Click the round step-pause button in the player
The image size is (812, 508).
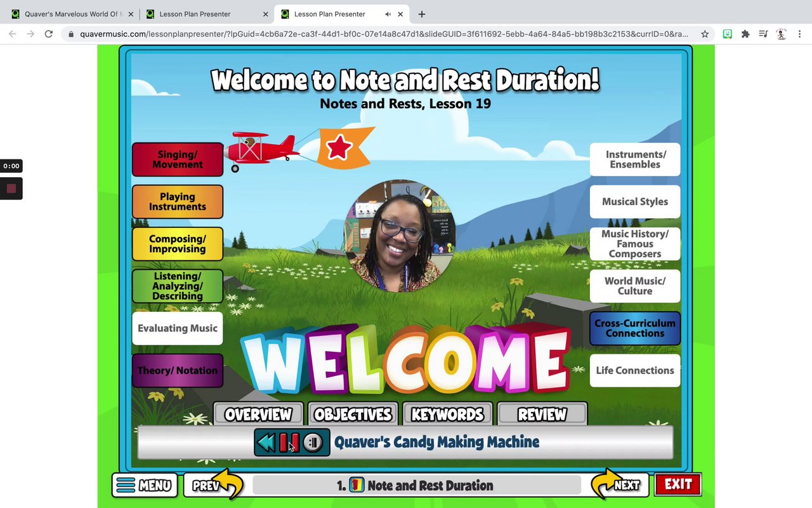313,443
